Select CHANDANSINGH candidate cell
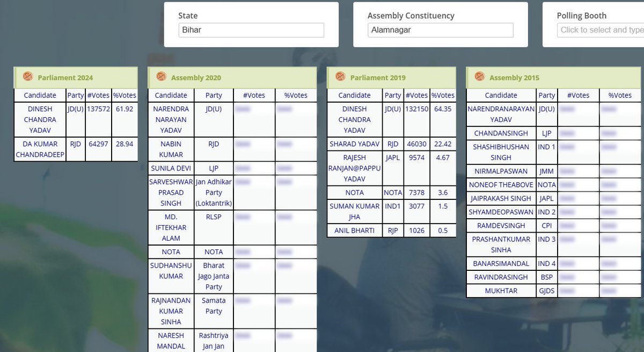644x352 pixels. click(x=501, y=133)
